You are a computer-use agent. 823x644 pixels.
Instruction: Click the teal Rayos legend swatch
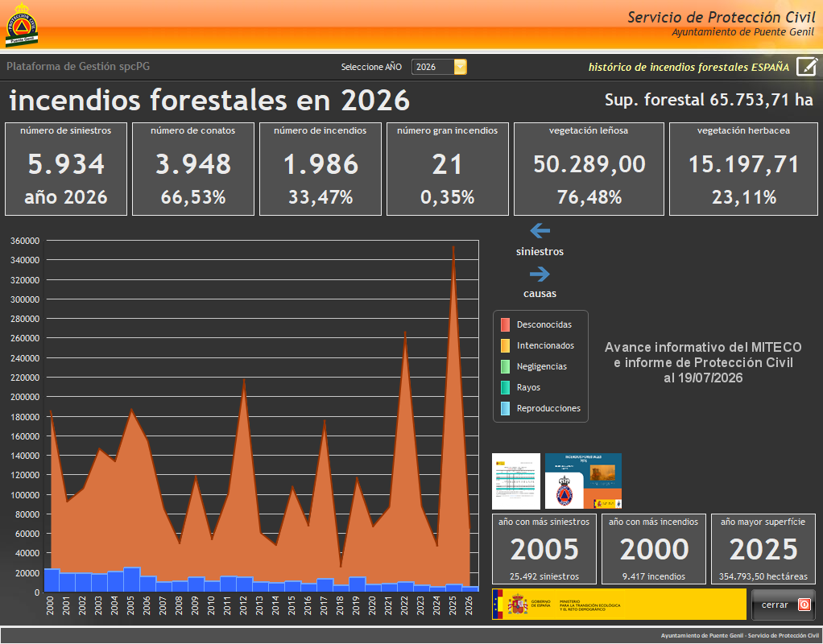click(505, 387)
